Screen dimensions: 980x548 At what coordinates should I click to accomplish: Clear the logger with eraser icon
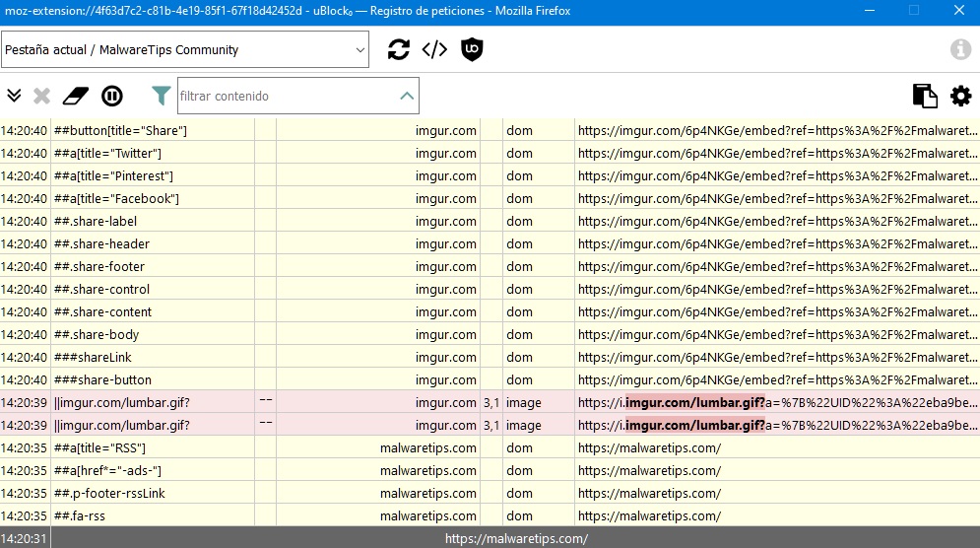point(76,96)
